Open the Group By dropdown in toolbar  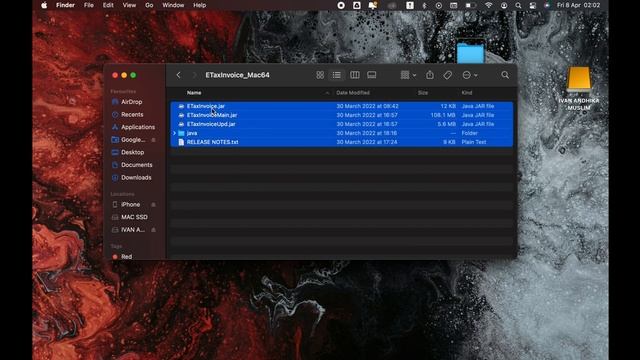pos(408,75)
